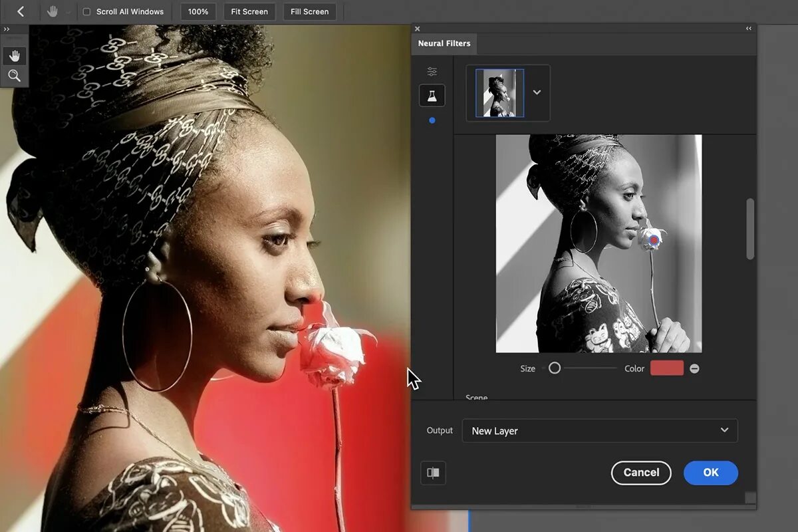Open the Hand tool preset picker in the options bar

point(68,12)
